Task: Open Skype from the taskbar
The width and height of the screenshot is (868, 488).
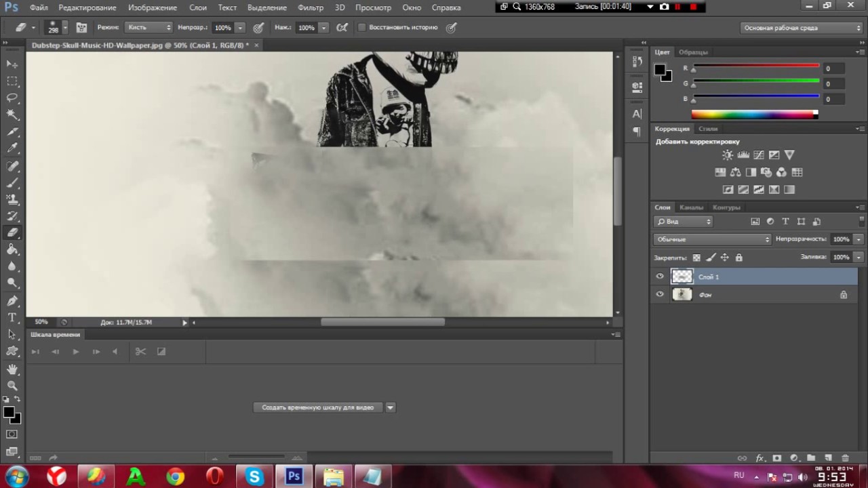Action: [254, 477]
